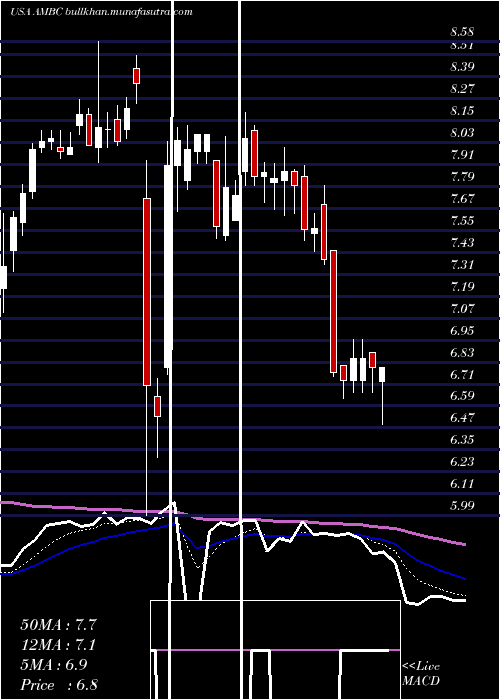Image resolution: width=500 pixels, height=700 pixels.
Task: Click the 'USA AMBC bullkhan.munafasutra.com' title text
Action: [101, 12]
